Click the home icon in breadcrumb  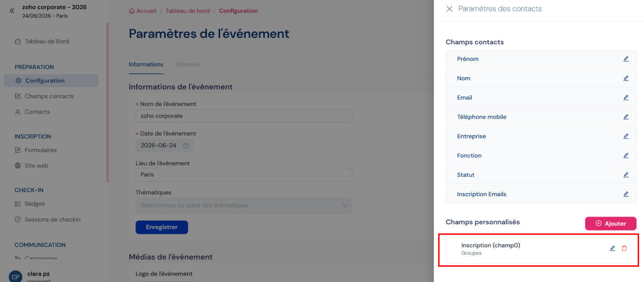[x=132, y=11]
